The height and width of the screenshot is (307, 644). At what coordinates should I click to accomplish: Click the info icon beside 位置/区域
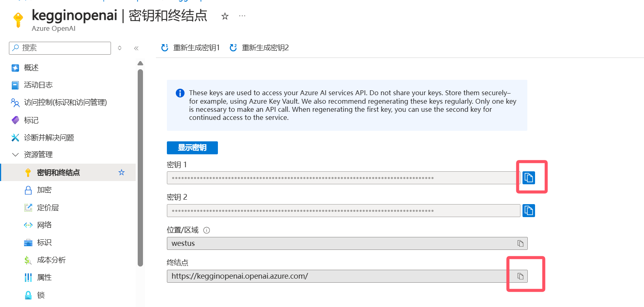(x=207, y=230)
